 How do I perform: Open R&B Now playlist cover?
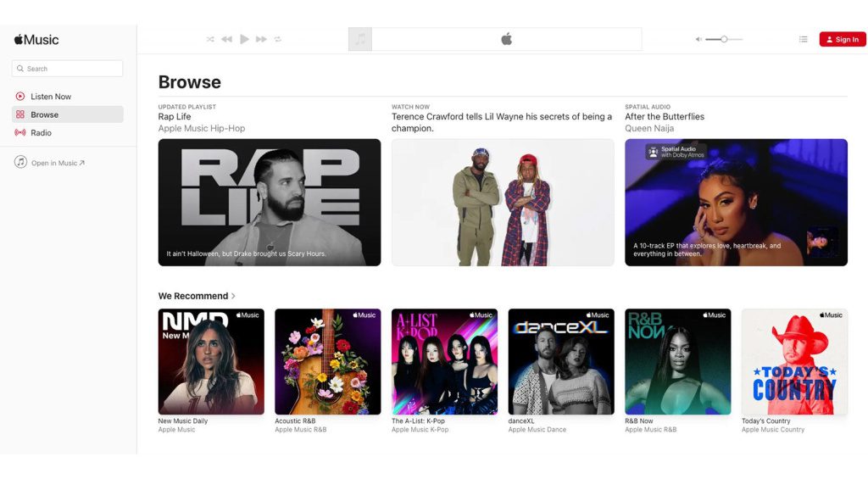click(678, 362)
